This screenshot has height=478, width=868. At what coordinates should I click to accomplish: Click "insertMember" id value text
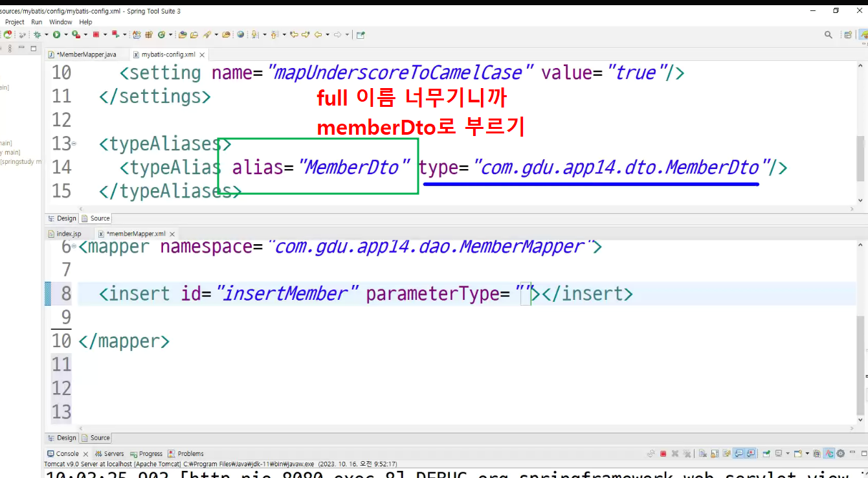coord(287,294)
